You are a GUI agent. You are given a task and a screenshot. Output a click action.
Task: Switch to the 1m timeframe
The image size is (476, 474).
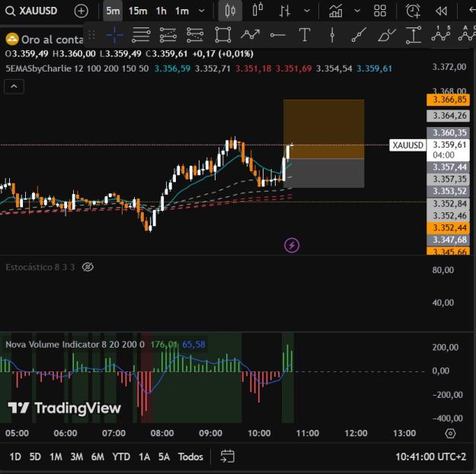pos(182,11)
